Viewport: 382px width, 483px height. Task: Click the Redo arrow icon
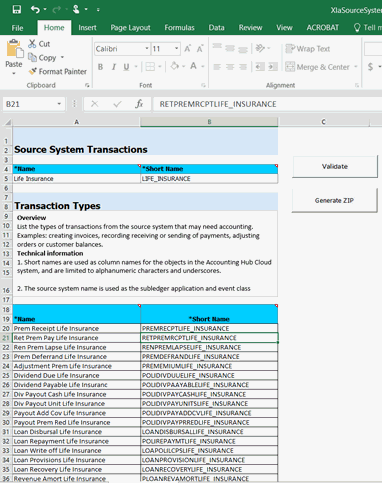(56, 9)
